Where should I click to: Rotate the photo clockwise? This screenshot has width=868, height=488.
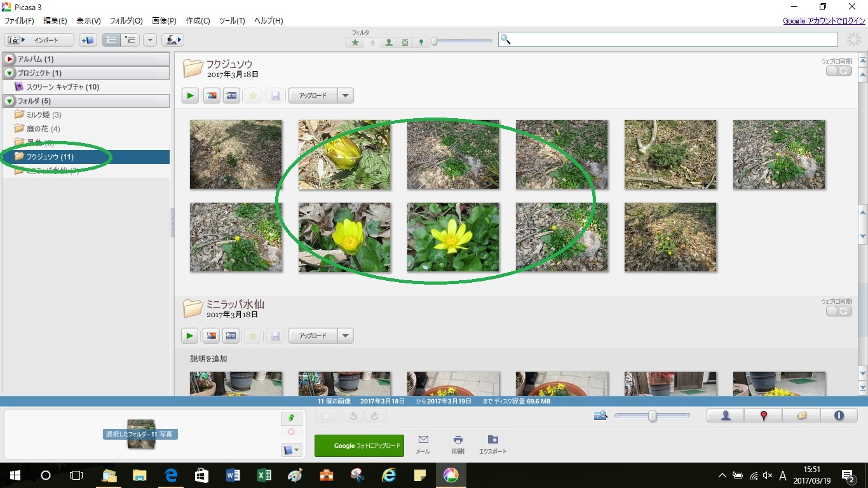point(375,416)
